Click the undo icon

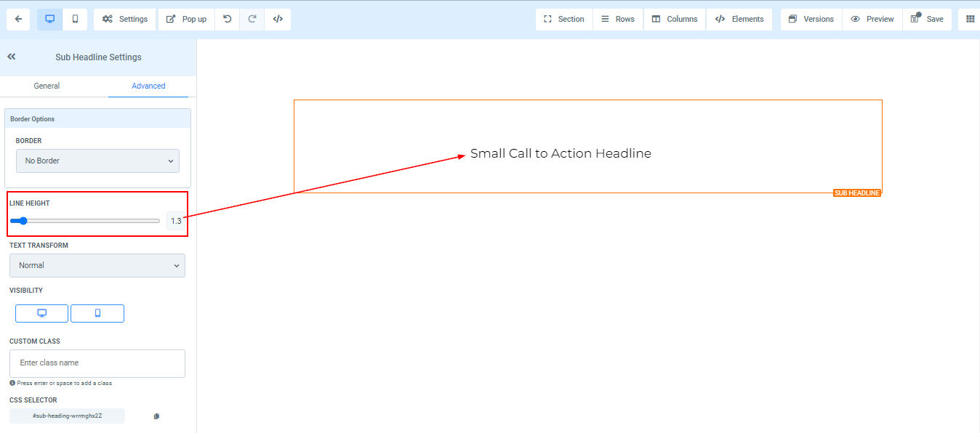point(228,20)
